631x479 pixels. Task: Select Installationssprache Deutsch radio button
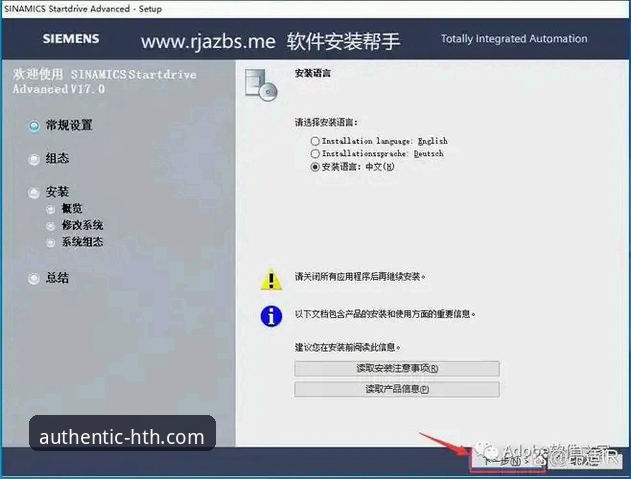coord(315,154)
